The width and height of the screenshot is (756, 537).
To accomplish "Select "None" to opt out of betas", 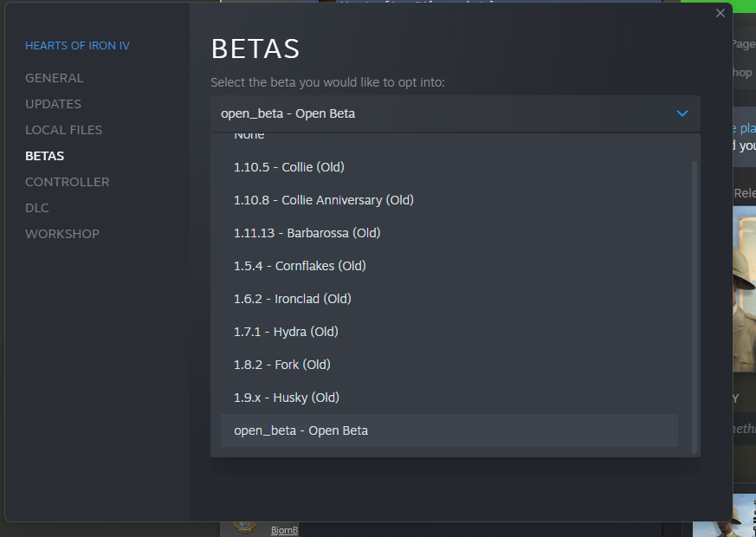I will [249, 134].
